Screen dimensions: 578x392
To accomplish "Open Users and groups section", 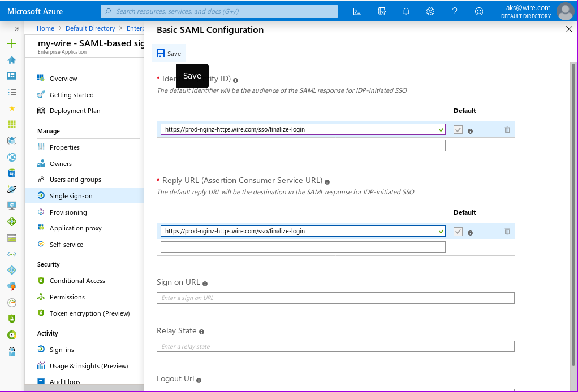I will point(75,180).
